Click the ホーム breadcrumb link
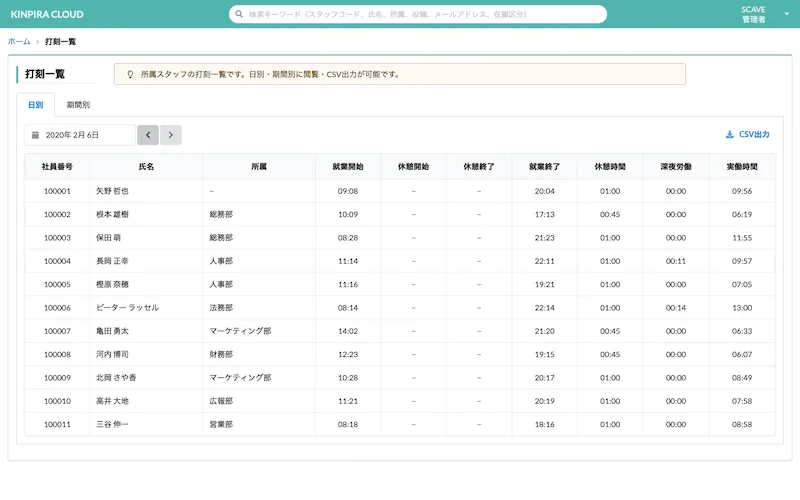The width and height of the screenshot is (800, 500). [x=18, y=42]
